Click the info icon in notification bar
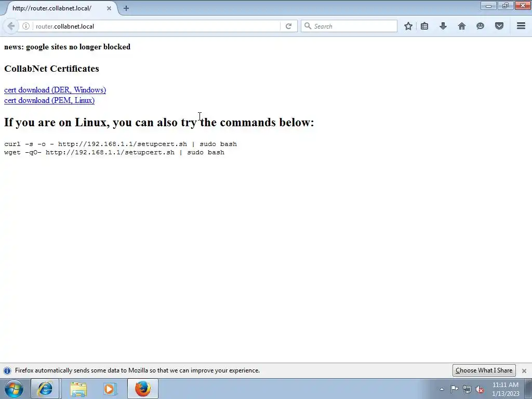The width and height of the screenshot is (532, 399). coord(7,370)
